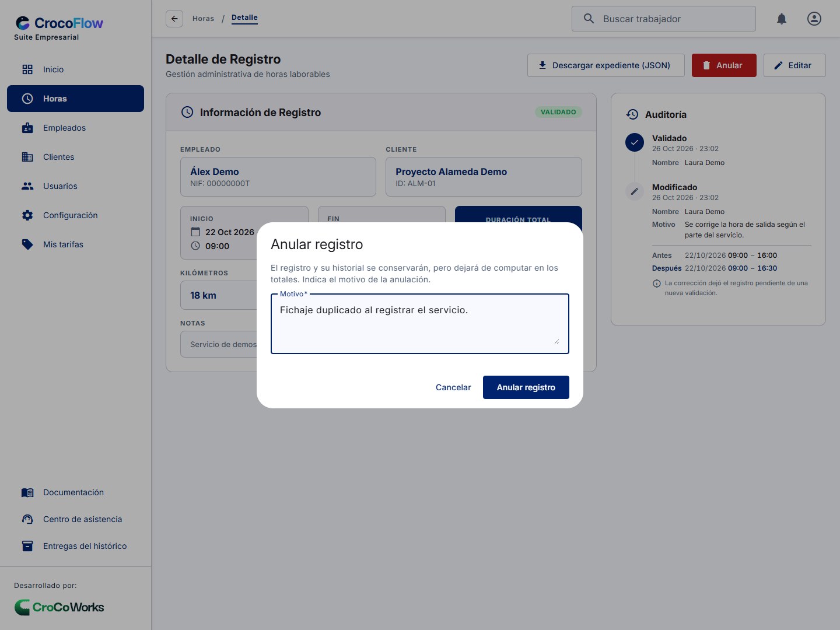The image size is (840, 630).
Task: Click the Álex Demo employee card
Action: (278, 177)
